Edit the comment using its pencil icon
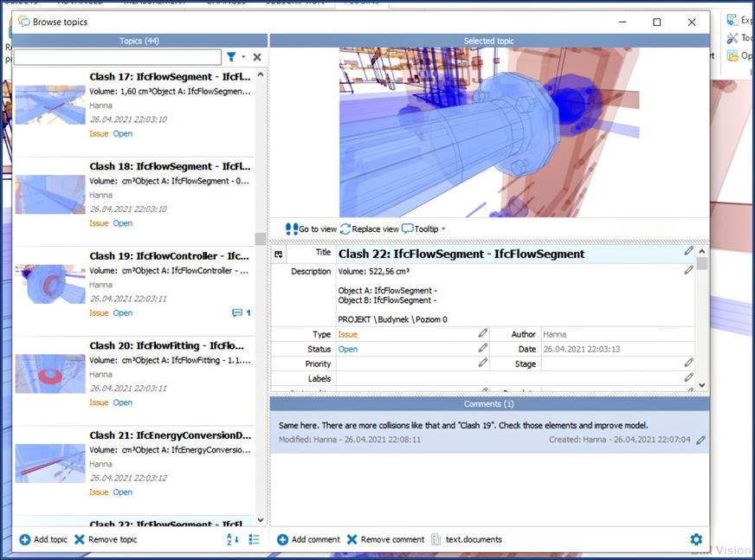The width and height of the screenshot is (755, 560). (x=700, y=440)
